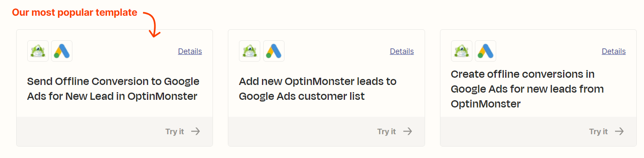Screen dimensions: 644x158
Task: Open Details link on Create offline conversions card
Action: pos(614,51)
